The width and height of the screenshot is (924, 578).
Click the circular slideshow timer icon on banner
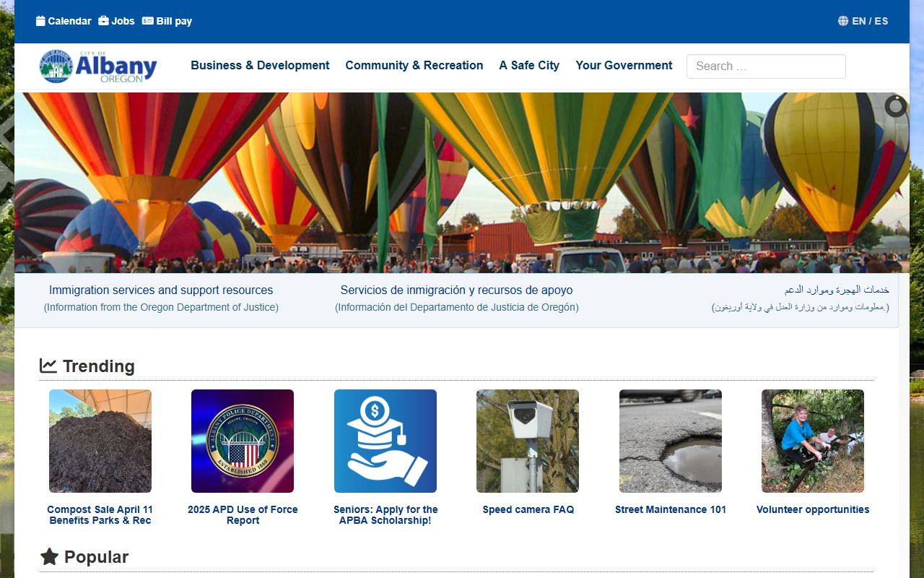coord(895,106)
